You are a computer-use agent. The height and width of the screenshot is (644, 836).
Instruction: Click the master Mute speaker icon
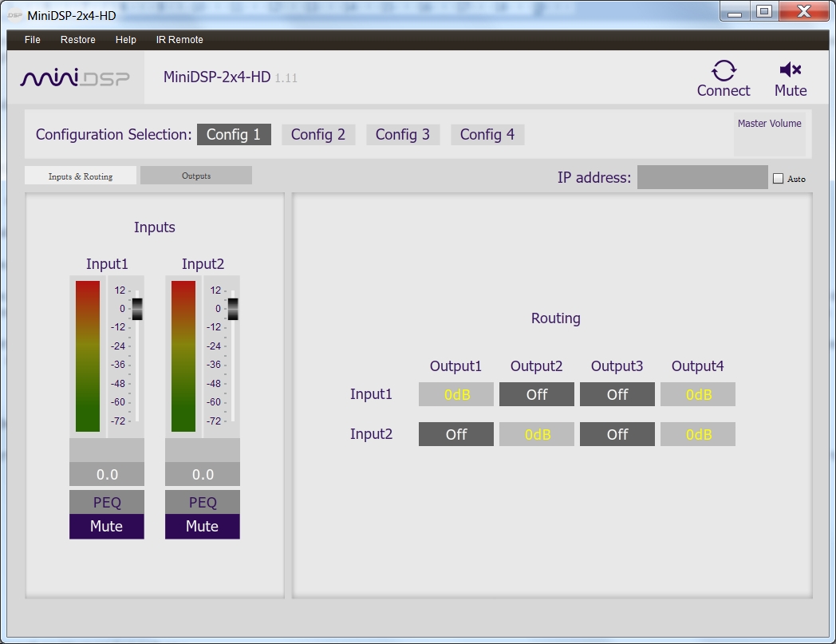click(791, 70)
